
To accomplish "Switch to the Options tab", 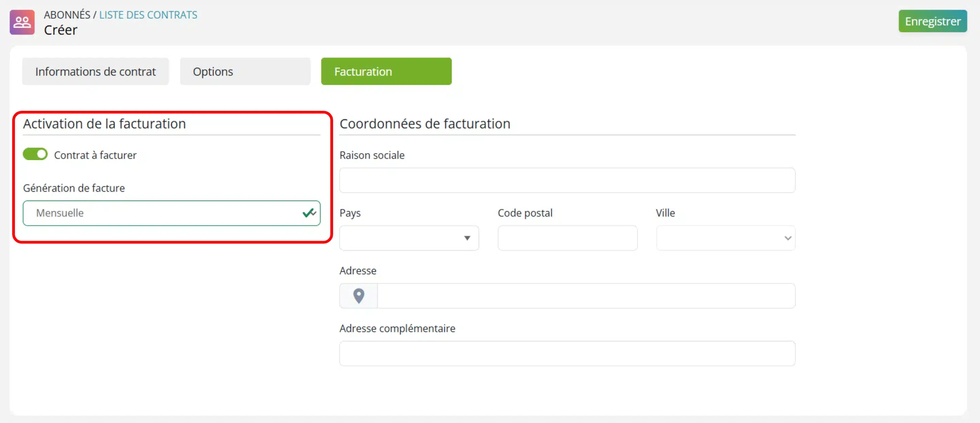I will coord(245,71).
